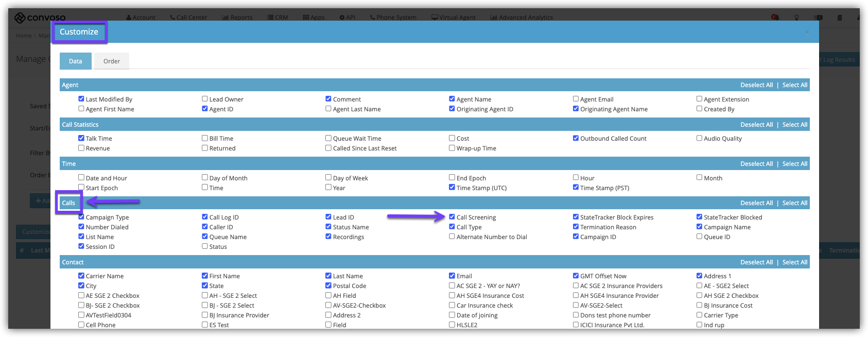Open the Phone System menu
The height and width of the screenshot is (337, 868).
[393, 18]
